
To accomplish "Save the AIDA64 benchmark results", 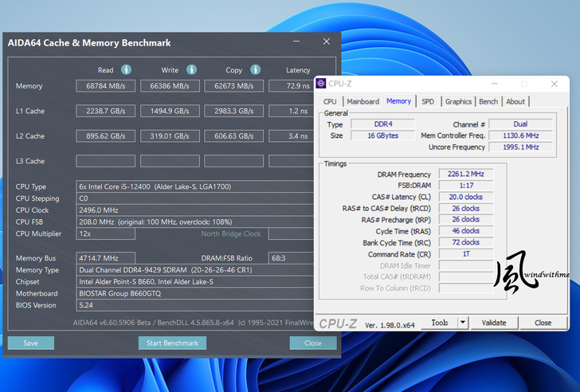I will (x=31, y=343).
